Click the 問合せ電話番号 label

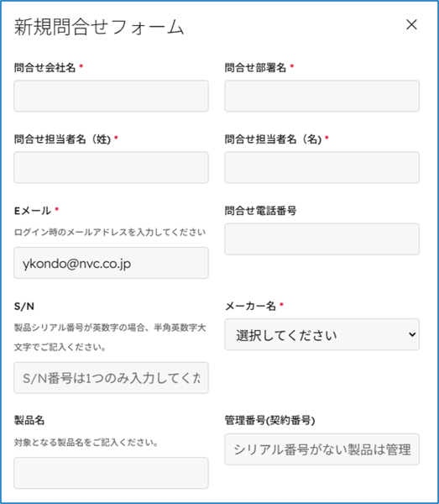pyautogui.click(x=260, y=211)
